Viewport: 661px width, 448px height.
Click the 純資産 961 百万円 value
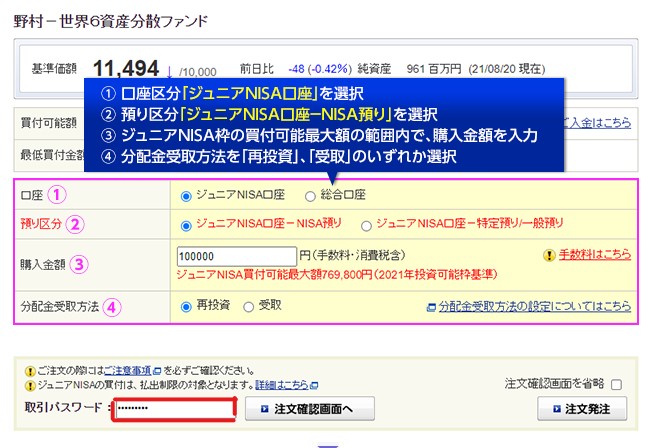[x=434, y=69]
